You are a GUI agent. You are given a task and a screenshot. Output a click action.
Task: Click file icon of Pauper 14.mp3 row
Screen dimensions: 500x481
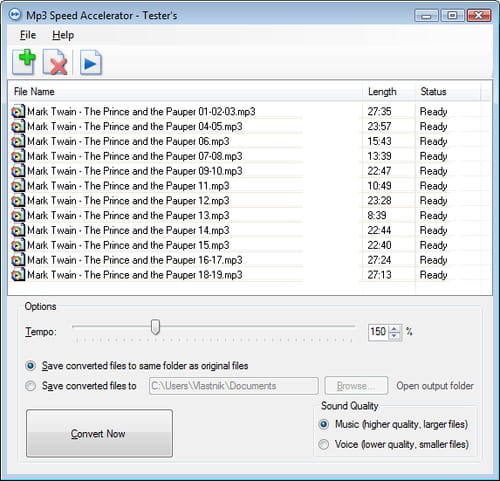coord(18,230)
